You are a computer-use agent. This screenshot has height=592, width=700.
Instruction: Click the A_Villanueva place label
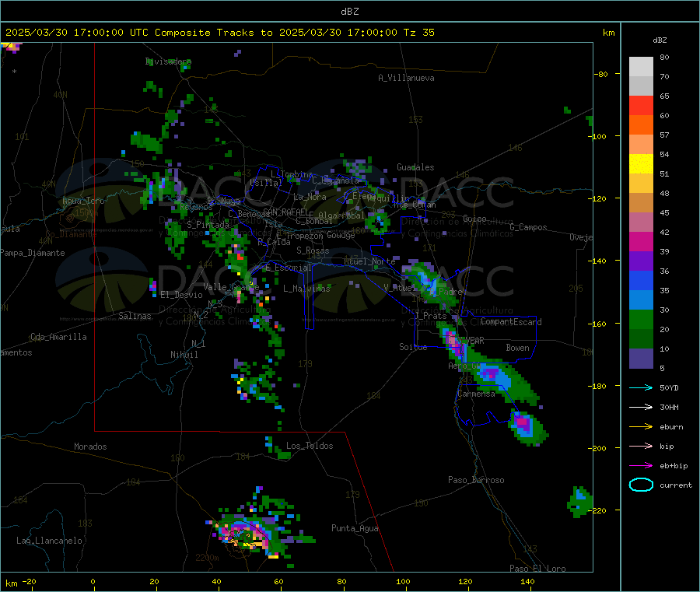point(406,78)
